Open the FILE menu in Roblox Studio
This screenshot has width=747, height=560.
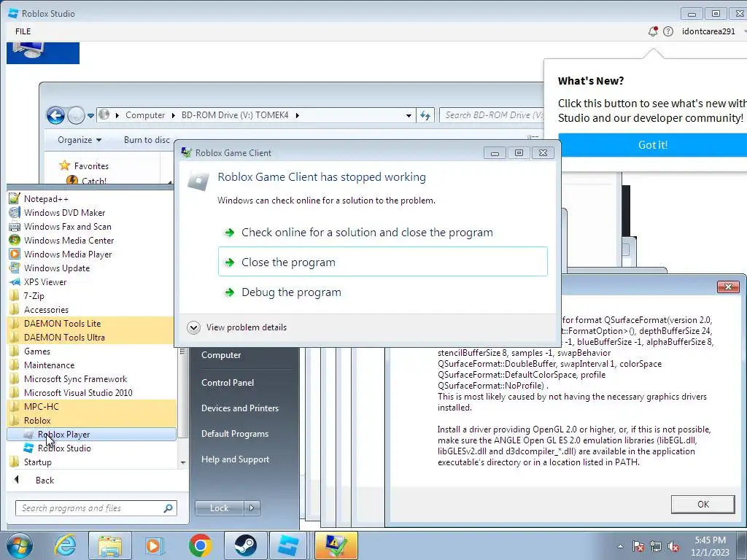point(23,31)
